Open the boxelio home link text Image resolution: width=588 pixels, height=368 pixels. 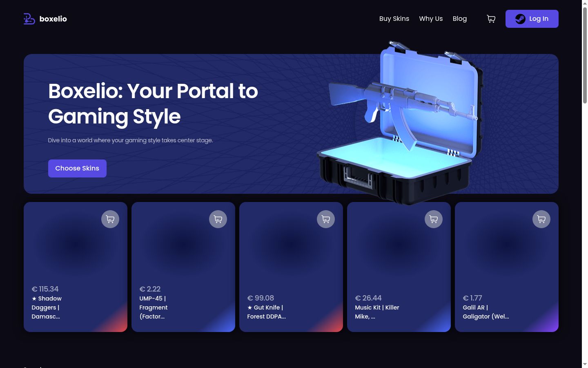point(53,19)
